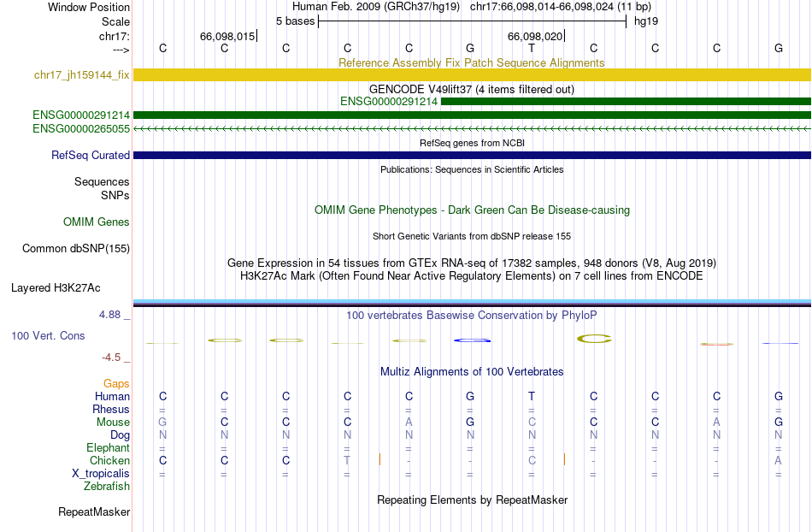
Task: Open Reference Assembly Fix Patch Sequence Alignments title
Action: coord(471,62)
